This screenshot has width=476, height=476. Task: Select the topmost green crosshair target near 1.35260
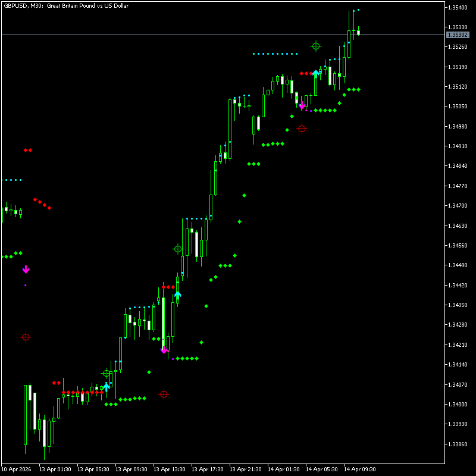click(316, 46)
